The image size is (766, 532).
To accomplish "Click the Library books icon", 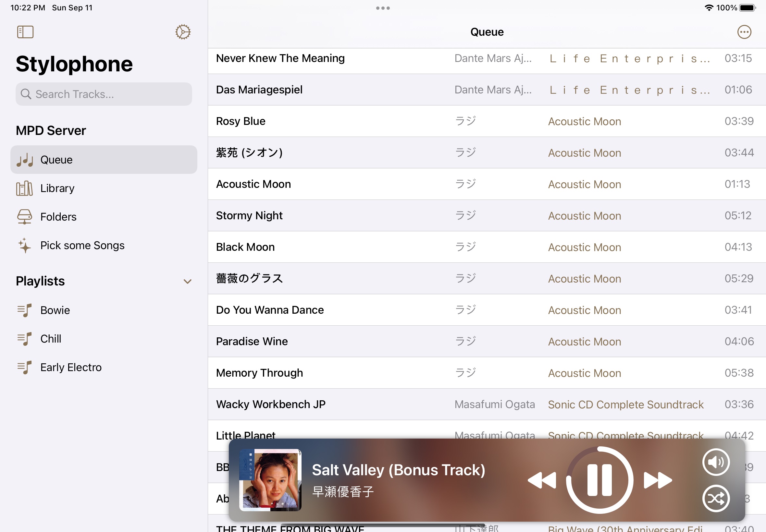I will (x=24, y=188).
